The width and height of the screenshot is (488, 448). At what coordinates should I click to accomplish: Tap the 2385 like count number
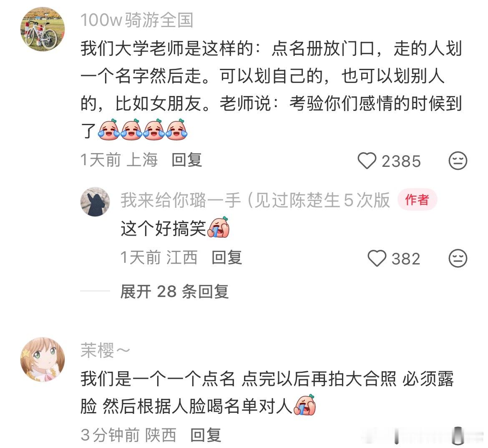tap(401, 161)
